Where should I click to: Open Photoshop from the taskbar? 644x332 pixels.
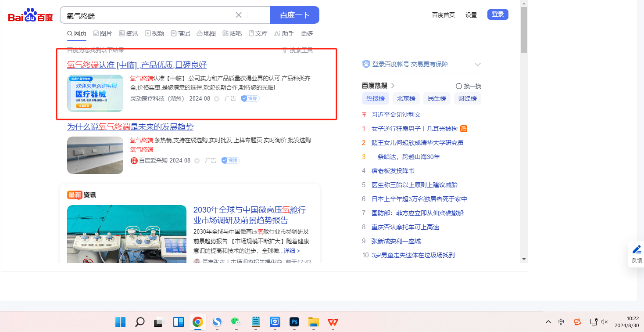[x=294, y=322]
